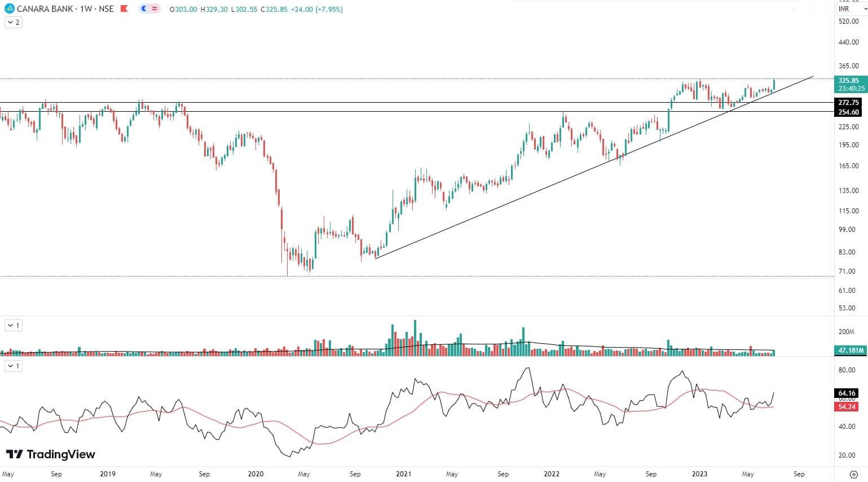Expand the volume pane legend

tap(14, 326)
